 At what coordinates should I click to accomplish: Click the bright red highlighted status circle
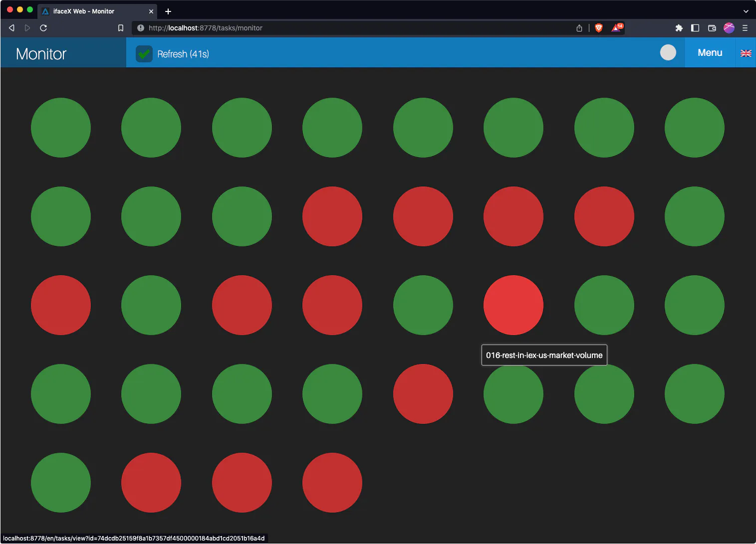(513, 305)
